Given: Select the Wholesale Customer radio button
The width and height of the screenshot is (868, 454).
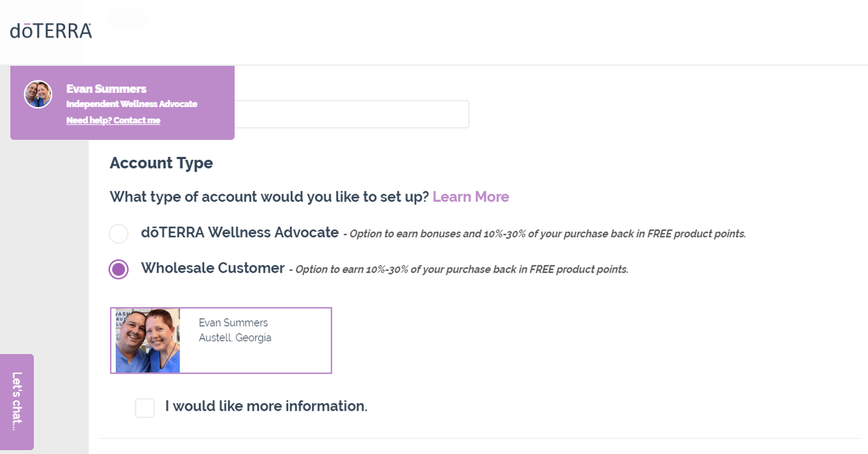Looking at the screenshot, I should [119, 270].
